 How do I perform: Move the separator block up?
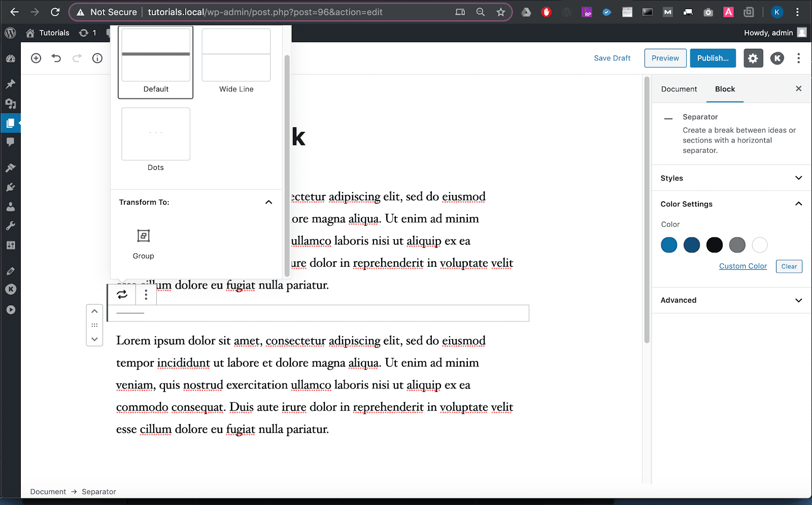[94, 311]
